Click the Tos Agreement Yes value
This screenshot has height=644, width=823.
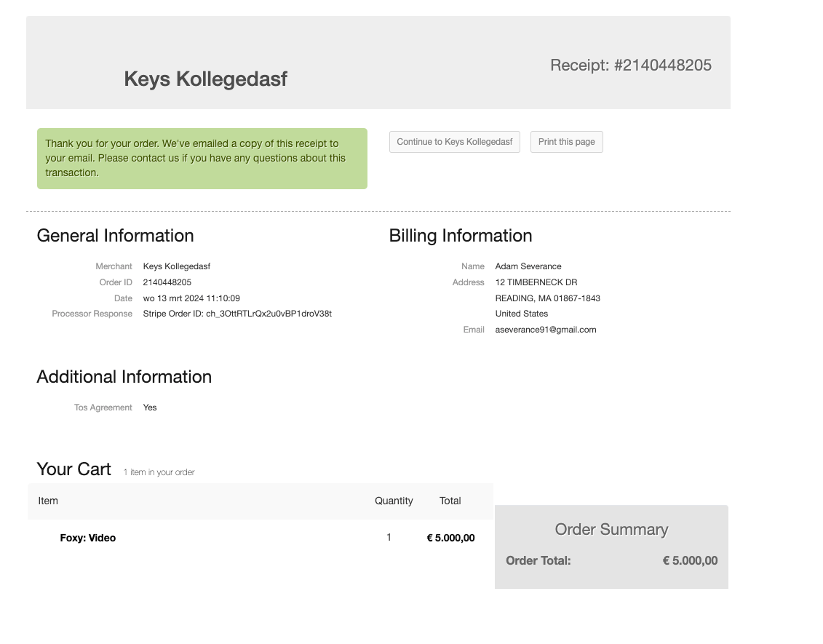[x=150, y=408]
